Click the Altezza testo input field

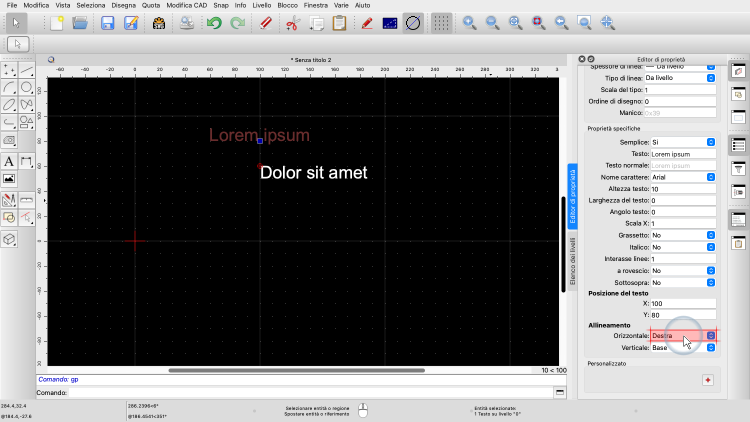click(683, 189)
